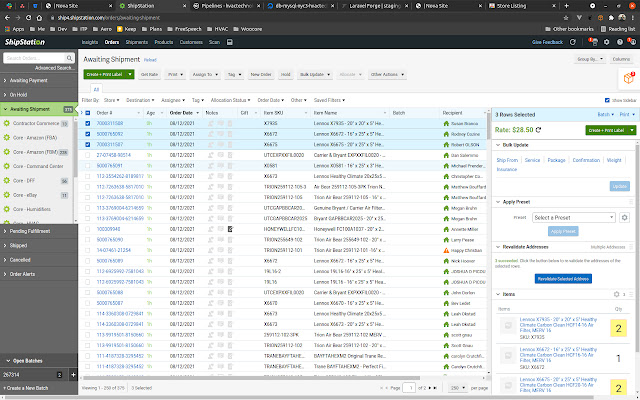Toggle the Show Sidebar checkbox
Screen dimensions: 640x400
607,101
